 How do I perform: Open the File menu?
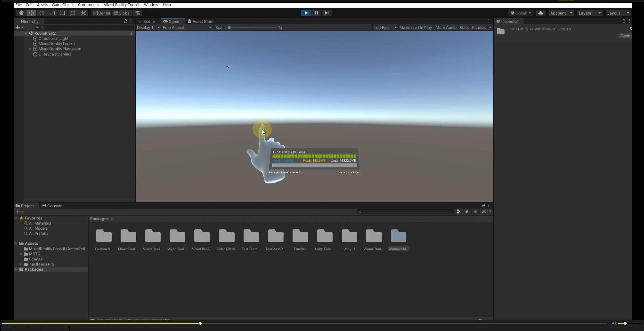(19, 5)
